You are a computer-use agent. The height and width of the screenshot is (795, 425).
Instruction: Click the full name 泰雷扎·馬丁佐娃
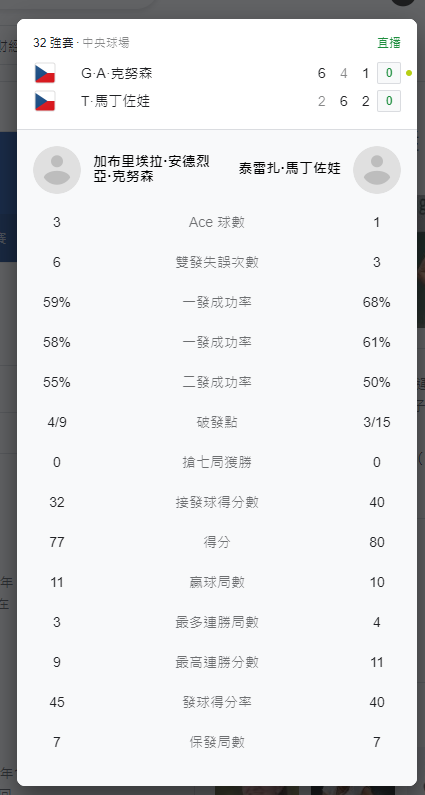290,168
